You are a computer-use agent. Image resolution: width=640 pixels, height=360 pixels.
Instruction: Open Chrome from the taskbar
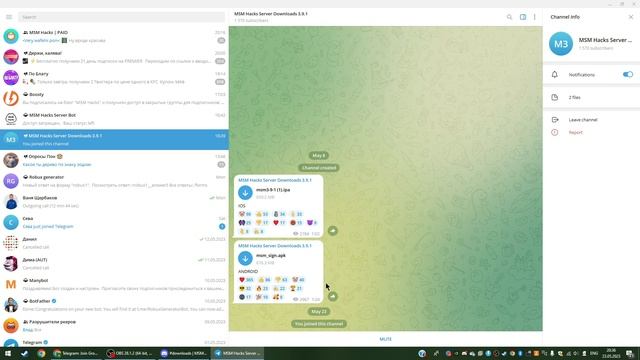41,353
